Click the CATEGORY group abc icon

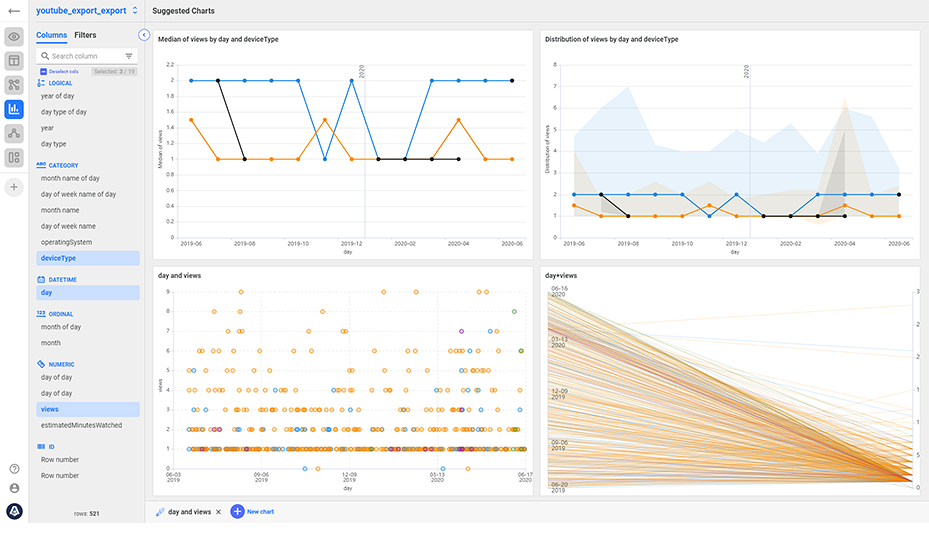click(x=41, y=165)
